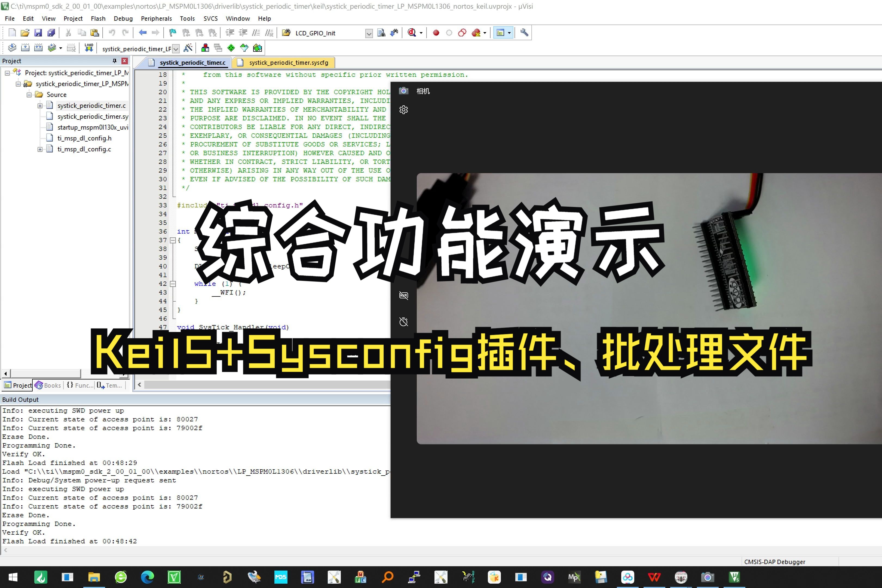The width and height of the screenshot is (882, 588).
Task: Translate the current file
Action: pos(12,48)
